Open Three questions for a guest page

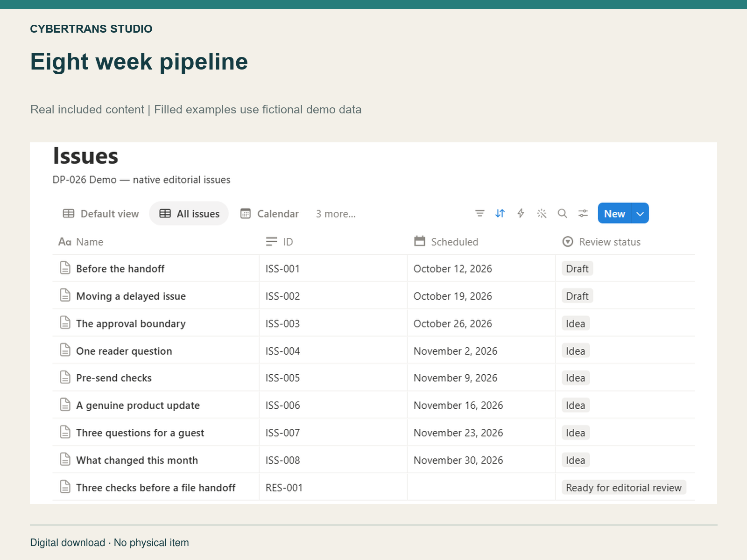(x=140, y=433)
